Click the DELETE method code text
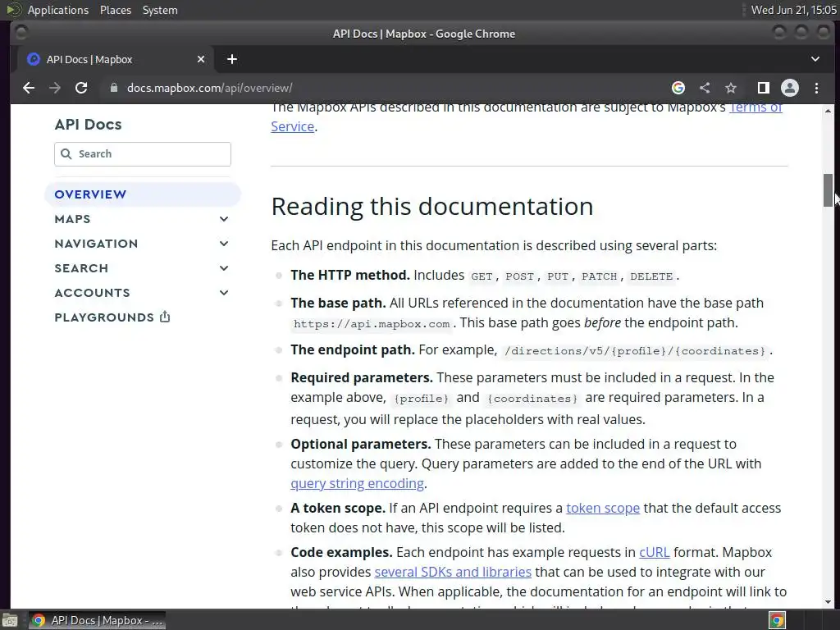The height and width of the screenshot is (630, 840). [x=651, y=276]
